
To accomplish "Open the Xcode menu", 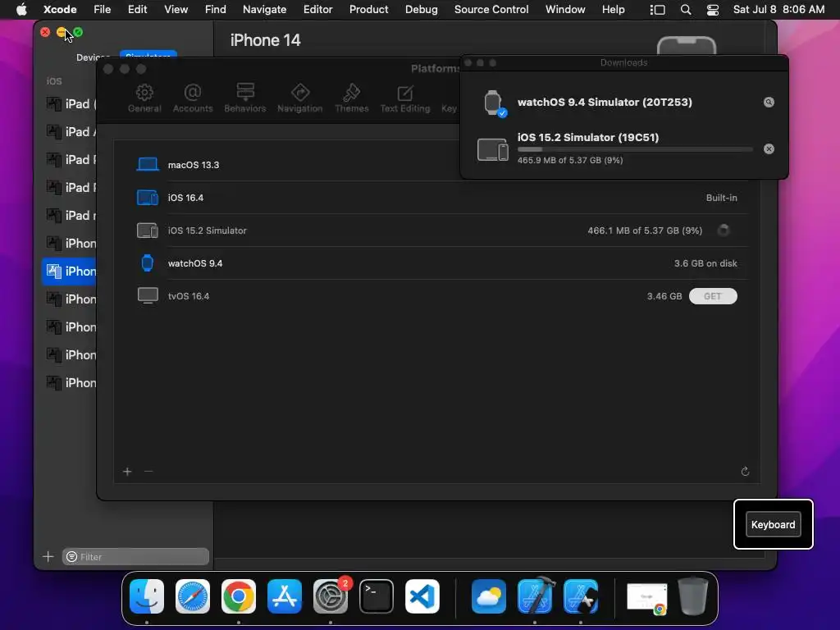I will pos(60,9).
